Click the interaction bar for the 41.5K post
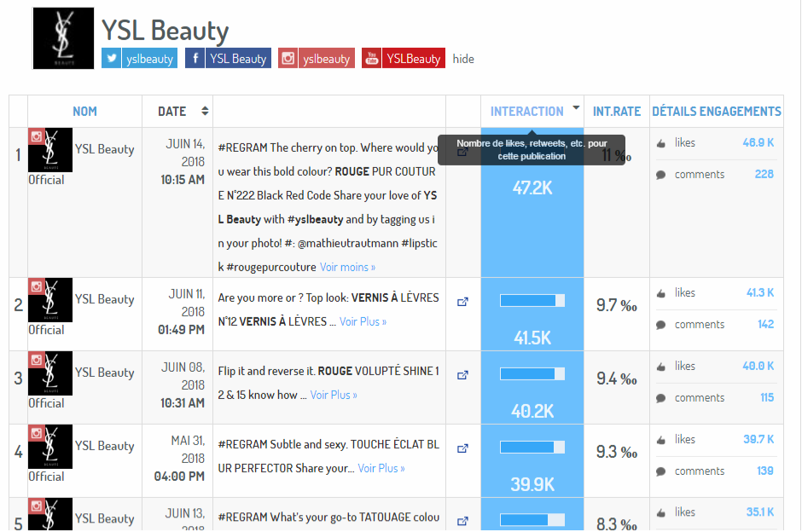 [532, 300]
